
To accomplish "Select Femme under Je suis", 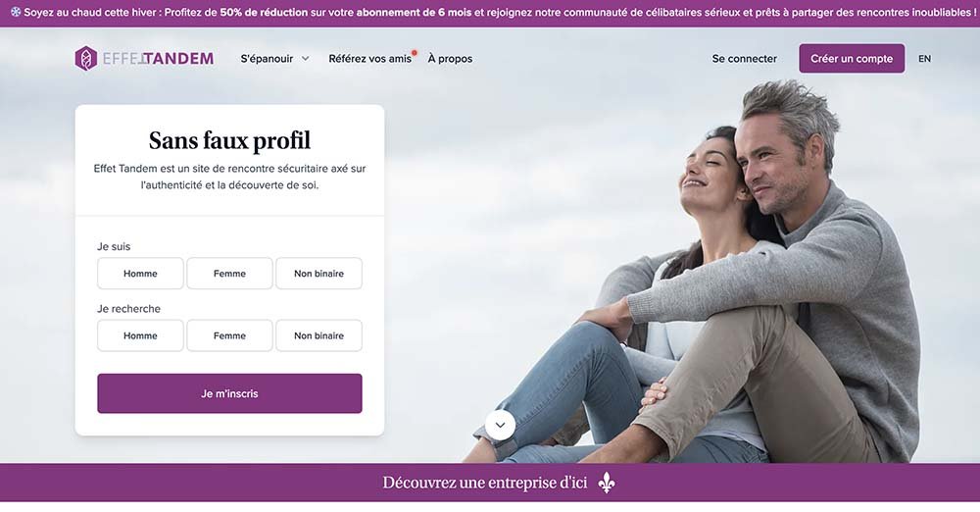I will coord(229,274).
